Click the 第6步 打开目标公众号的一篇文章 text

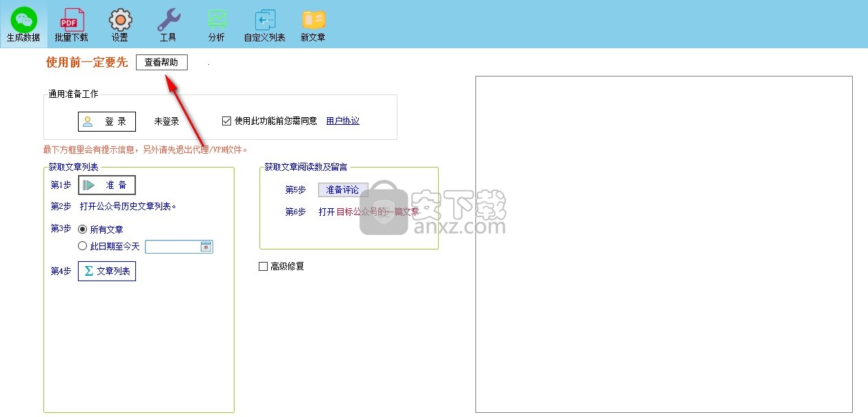pyautogui.click(x=352, y=212)
